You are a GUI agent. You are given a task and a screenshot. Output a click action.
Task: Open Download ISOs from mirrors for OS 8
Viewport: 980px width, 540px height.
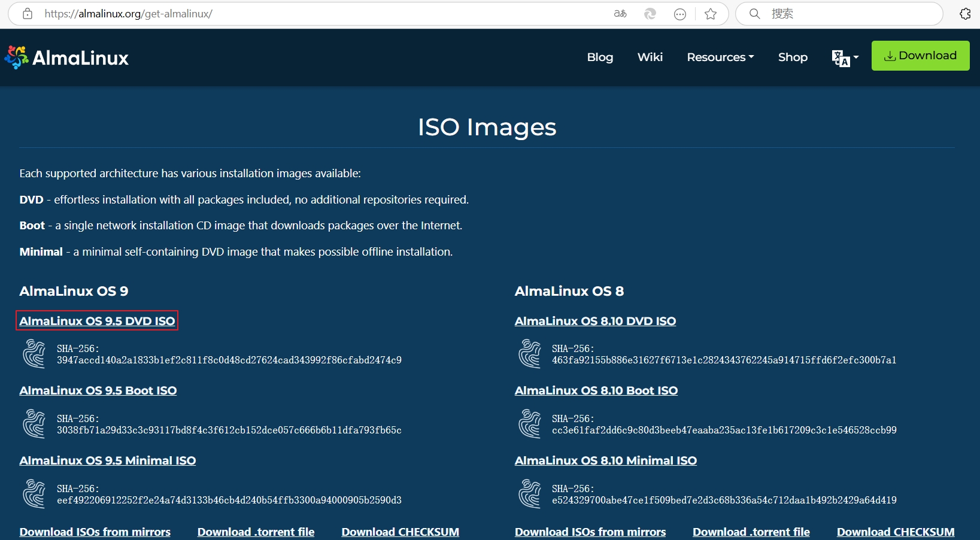[590, 532]
